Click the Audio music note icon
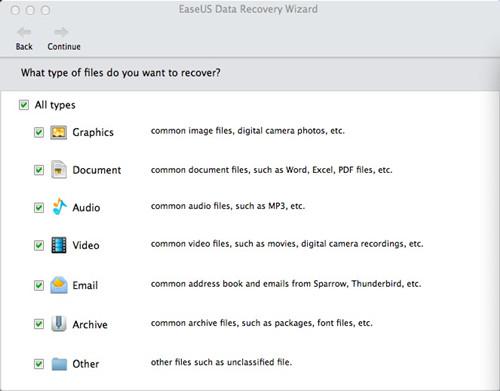The width and height of the screenshot is (500, 391). pos(60,207)
